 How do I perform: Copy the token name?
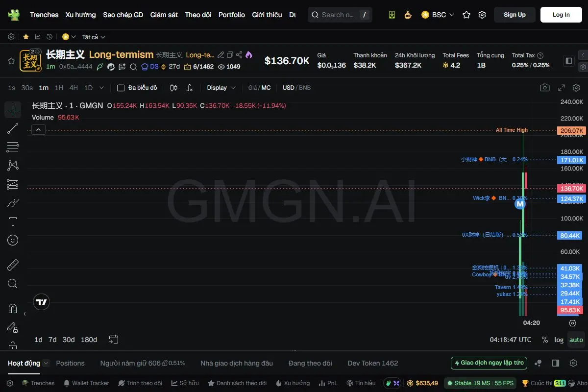230,55
